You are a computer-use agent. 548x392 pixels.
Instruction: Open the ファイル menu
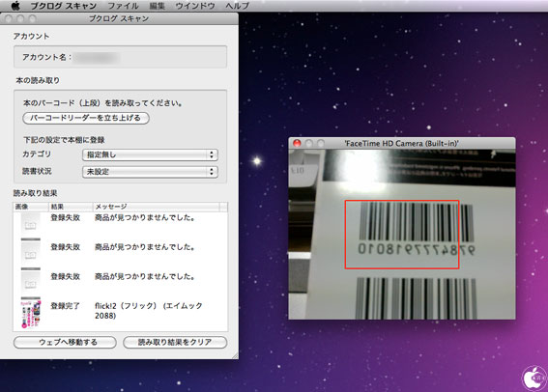pyautogui.click(x=123, y=6)
